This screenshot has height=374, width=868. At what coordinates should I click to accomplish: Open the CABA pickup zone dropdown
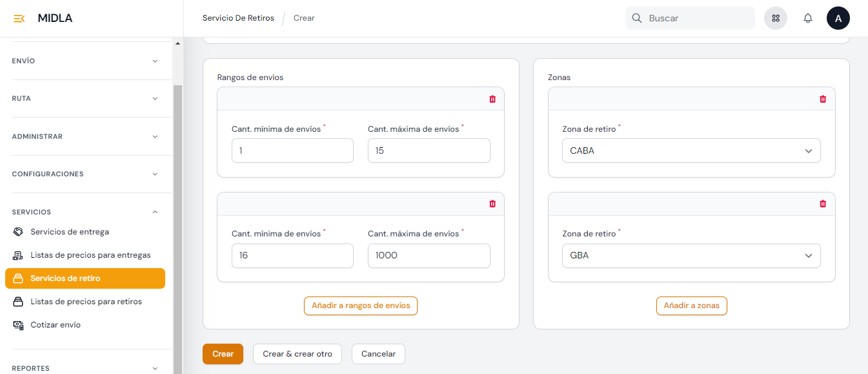coord(691,151)
